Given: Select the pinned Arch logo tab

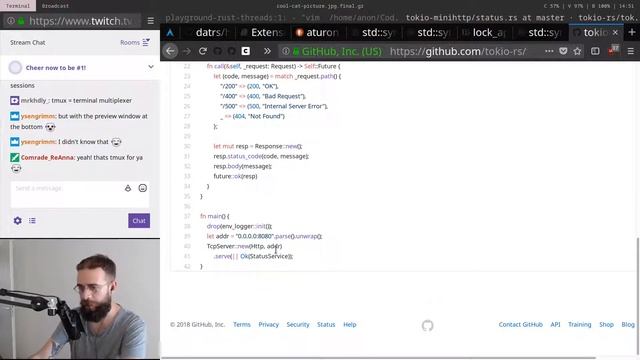Looking at the screenshot, I should click(x=170, y=33).
